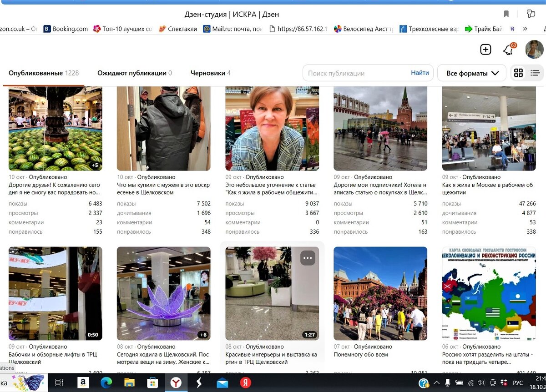Open article 'Дорогие мои подписчики! Хотела н аписать'
The width and height of the screenshot is (546, 392).
click(x=380, y=189)
